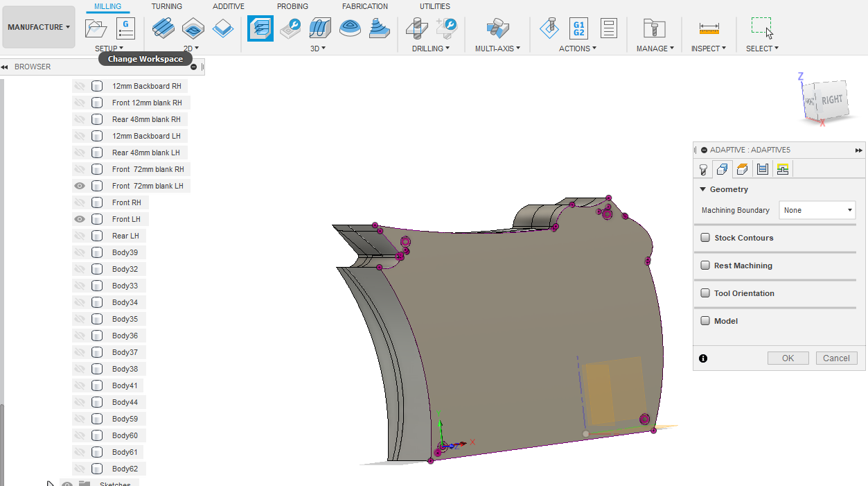Switch to the Fabrication tab

(365, 6)
